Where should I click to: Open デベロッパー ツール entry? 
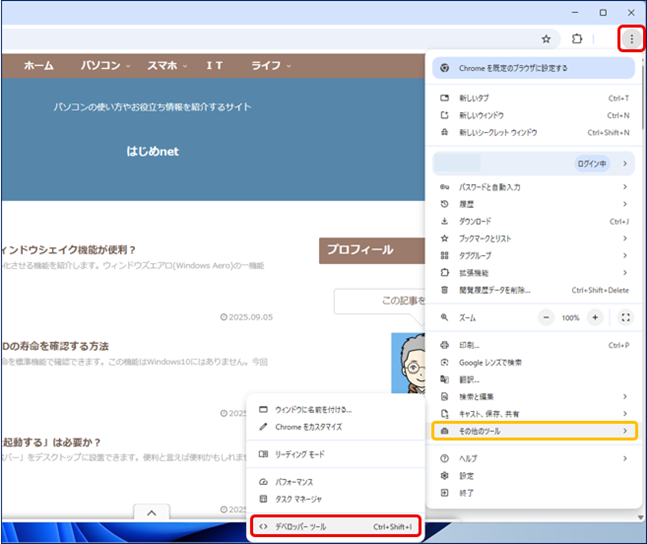[336, 526]
